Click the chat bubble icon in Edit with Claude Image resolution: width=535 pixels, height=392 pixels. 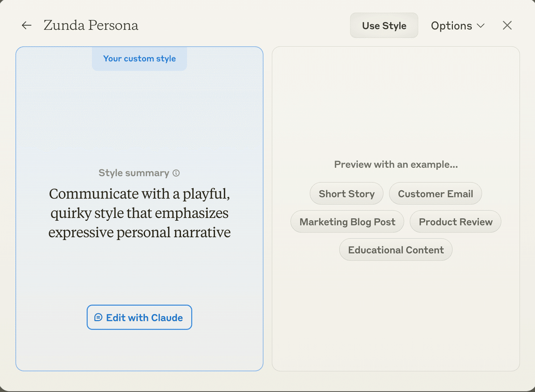(99, 318)
